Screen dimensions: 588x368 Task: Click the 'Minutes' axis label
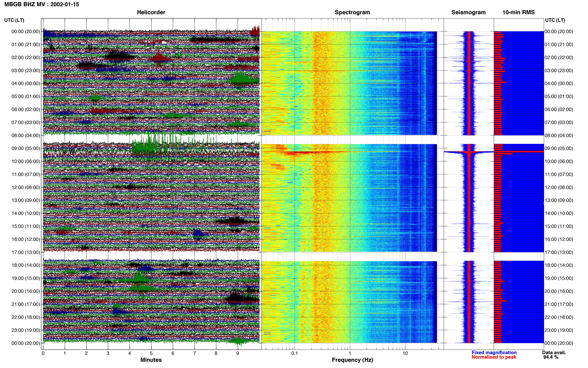point(151,360)
